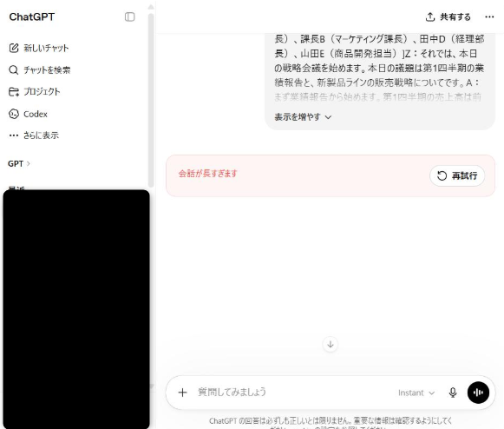
Task: Jump to bottom with down-arrow button
Action: 331,345
